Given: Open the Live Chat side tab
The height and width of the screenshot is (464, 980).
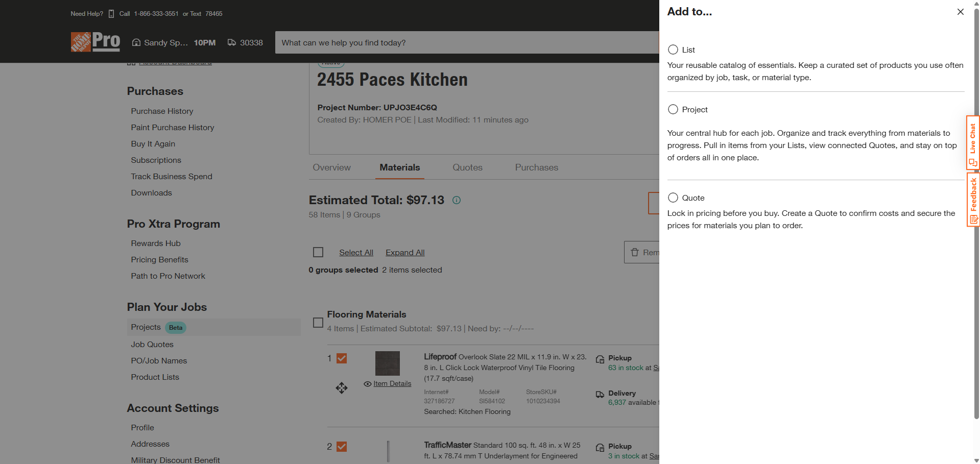Looking at the screenshot, I should point(973,142).
